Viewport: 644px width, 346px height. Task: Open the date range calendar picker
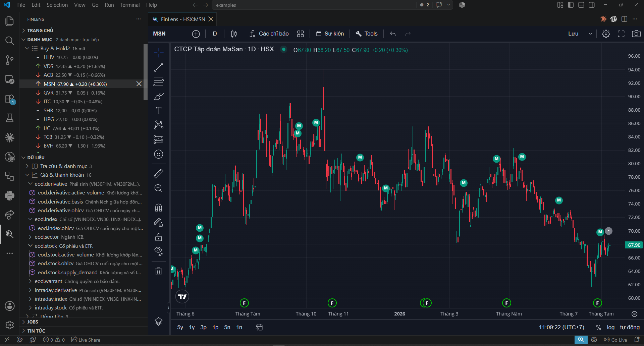[259, 327]
